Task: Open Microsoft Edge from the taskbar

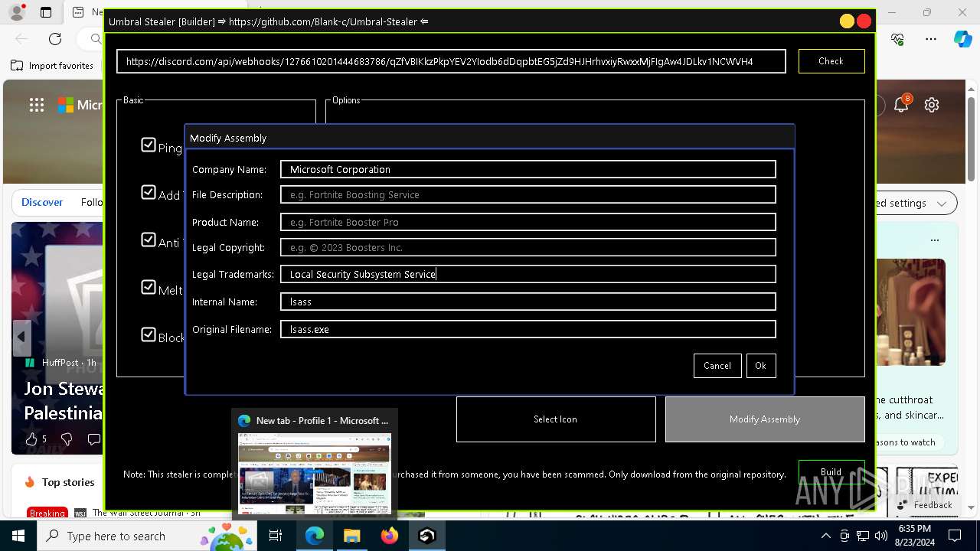Action: pos(315,536)
